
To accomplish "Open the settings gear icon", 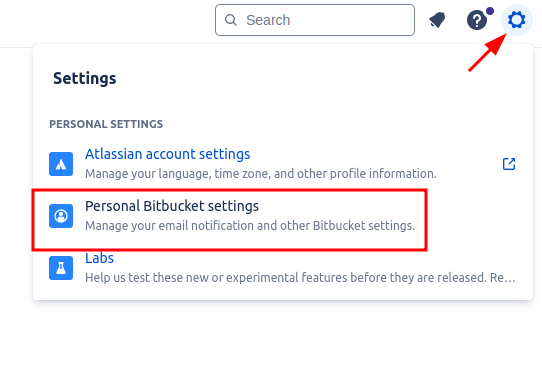I will 517,20.
